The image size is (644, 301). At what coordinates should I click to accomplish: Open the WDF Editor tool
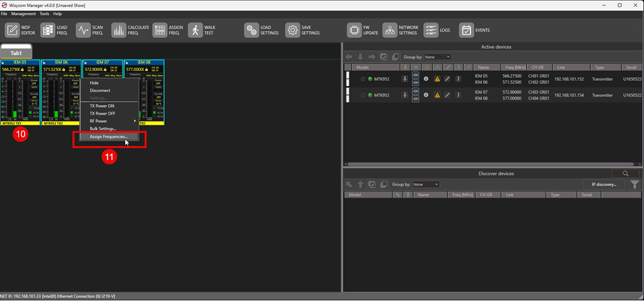(13, 30)
